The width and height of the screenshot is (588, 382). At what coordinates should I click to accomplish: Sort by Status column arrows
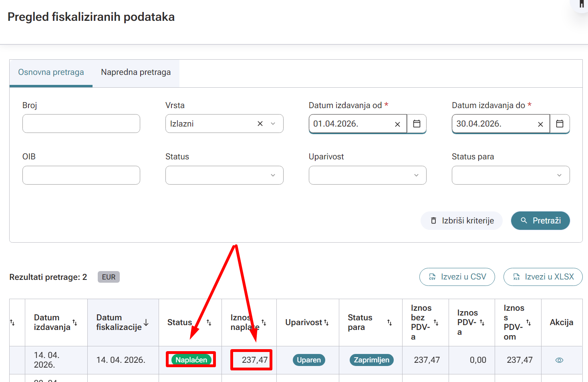(209, 322)
